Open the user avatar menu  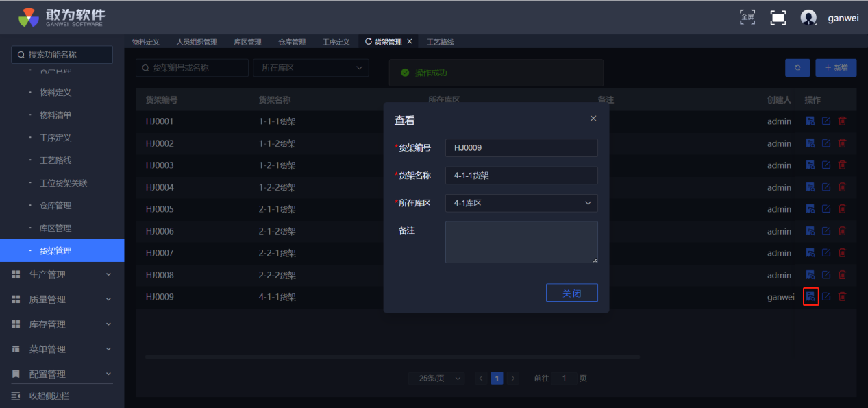point(808,18)
